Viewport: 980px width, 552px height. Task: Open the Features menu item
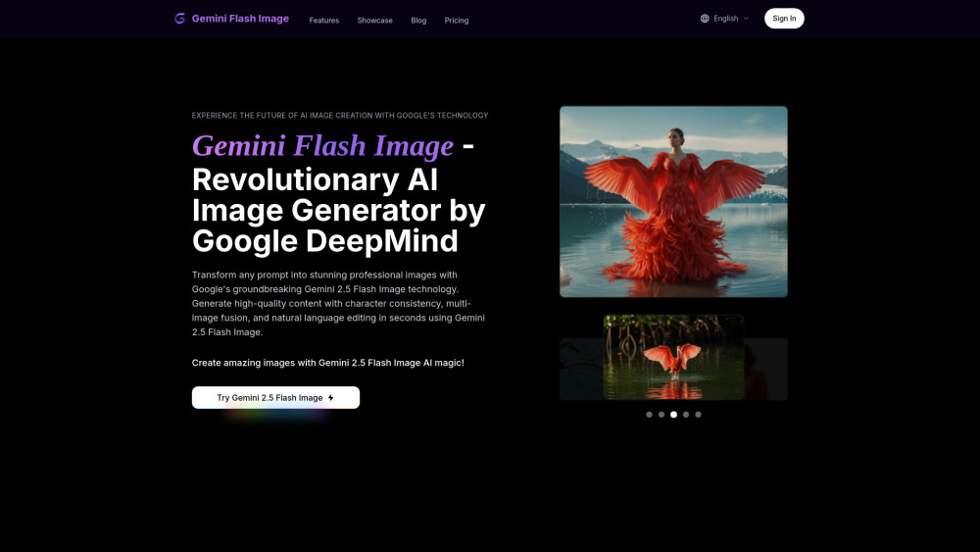324,20
